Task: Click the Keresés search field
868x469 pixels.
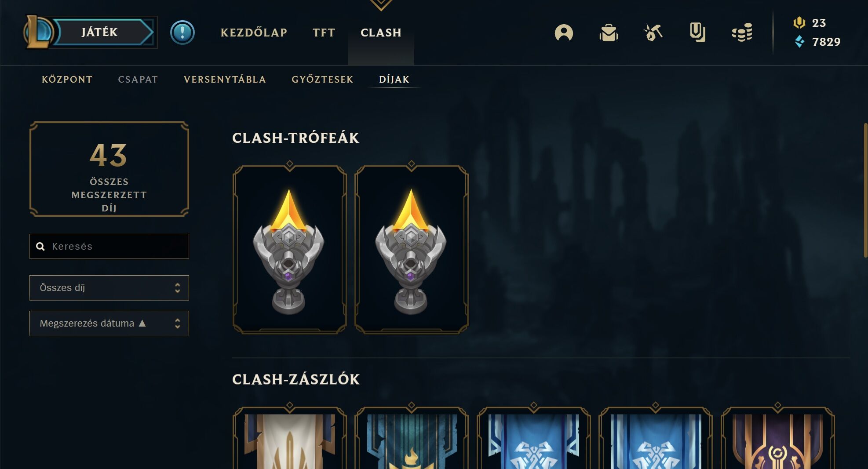Action: coord(109,246)
